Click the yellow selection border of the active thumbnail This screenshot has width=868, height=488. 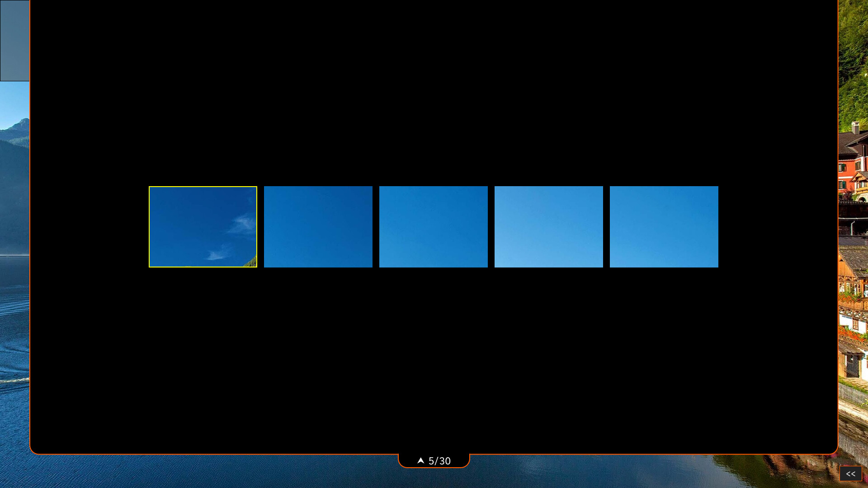203,187
